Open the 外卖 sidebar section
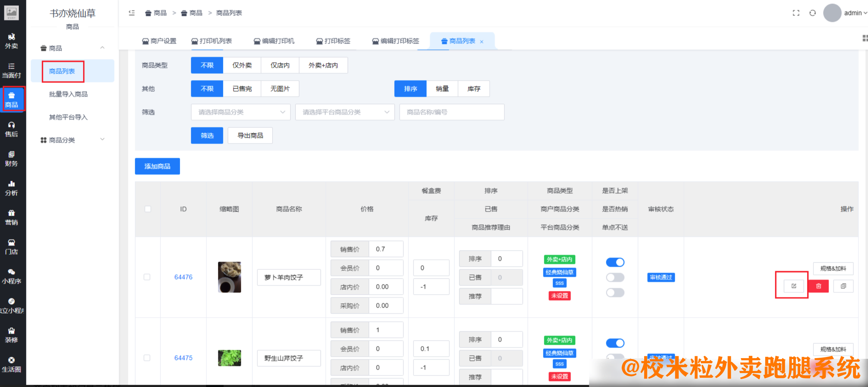Viewport: 868px width, 387px height. click(12, 41)
